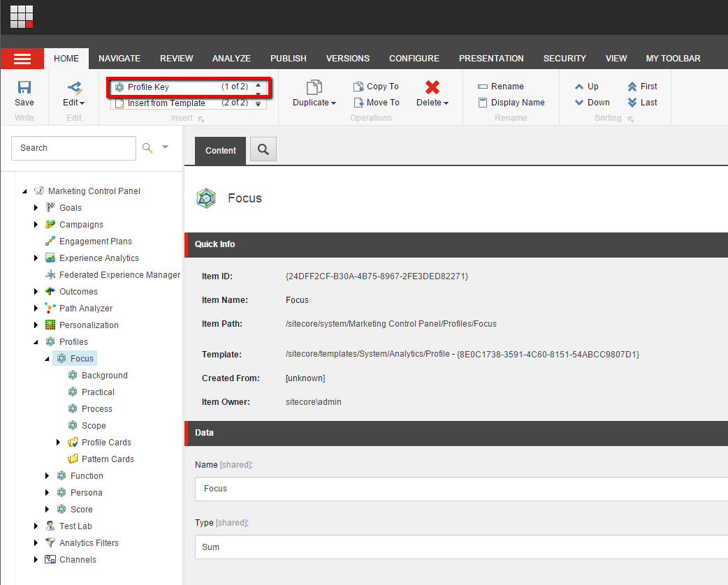
Task: Open the search tab magnifier next to Content
Action: coord(263,149)
